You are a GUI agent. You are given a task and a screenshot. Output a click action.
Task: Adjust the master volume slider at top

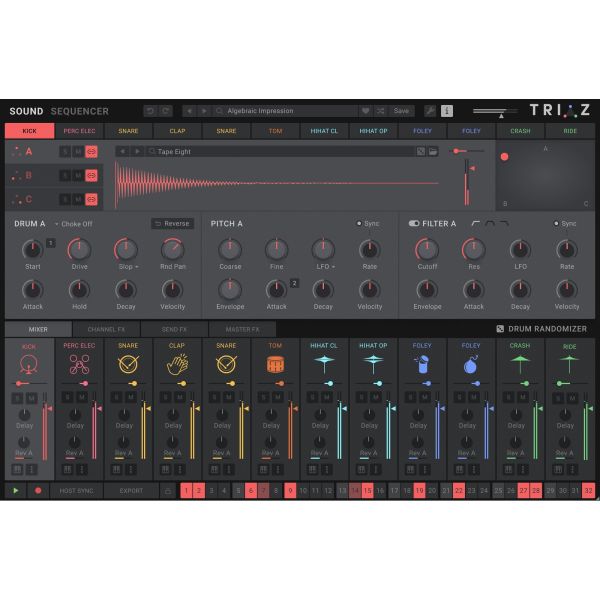click(x=496, y=112)
